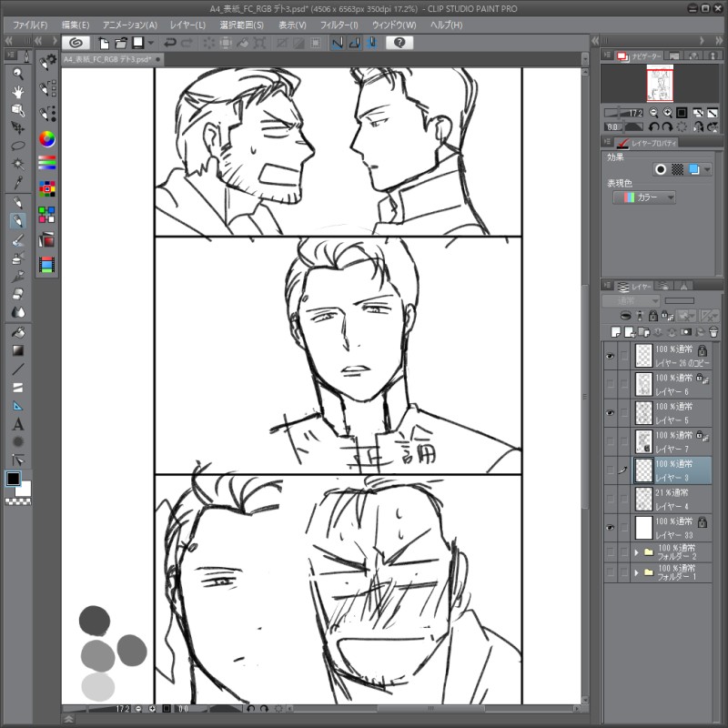Select the Operation object cube tool
The height and width of the screenshot is (728, 728).
pyautogui.click(x=17, y=110)
